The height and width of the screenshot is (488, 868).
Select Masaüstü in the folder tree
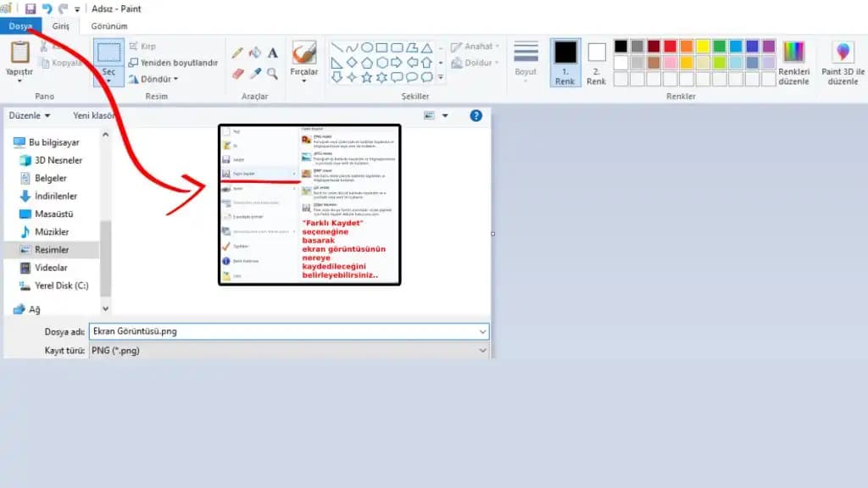click(52, 213)
